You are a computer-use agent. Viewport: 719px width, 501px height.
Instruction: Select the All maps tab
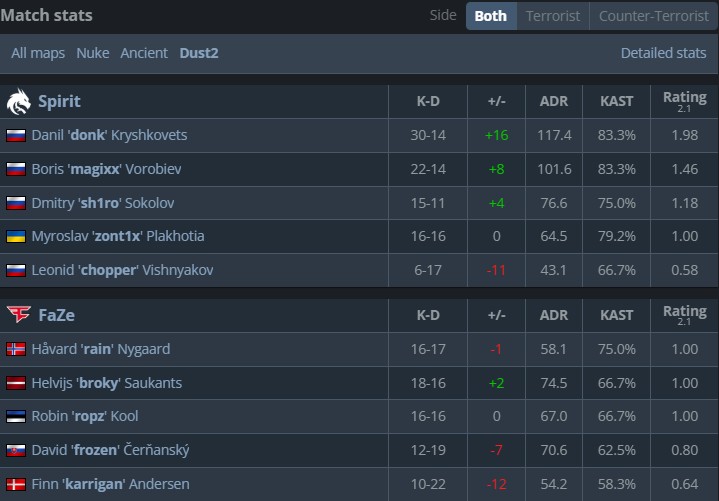39,53
